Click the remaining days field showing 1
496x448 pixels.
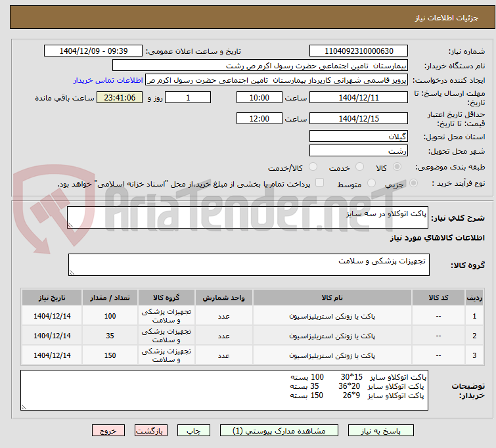pos(188,97)
